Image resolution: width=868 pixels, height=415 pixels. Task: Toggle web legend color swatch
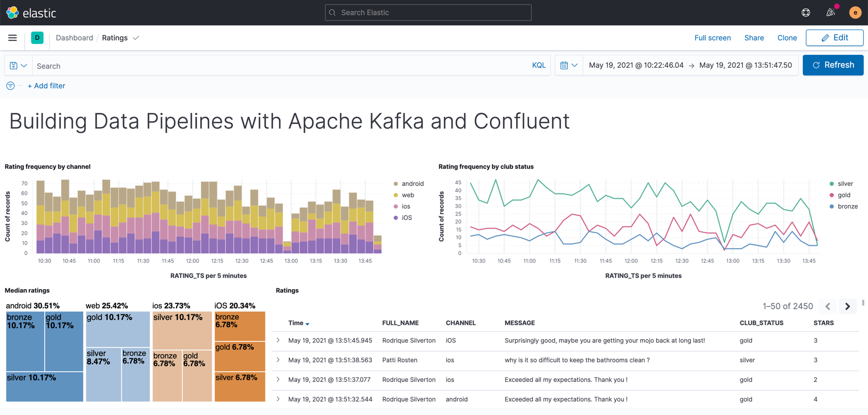click(x=396, y=195)
